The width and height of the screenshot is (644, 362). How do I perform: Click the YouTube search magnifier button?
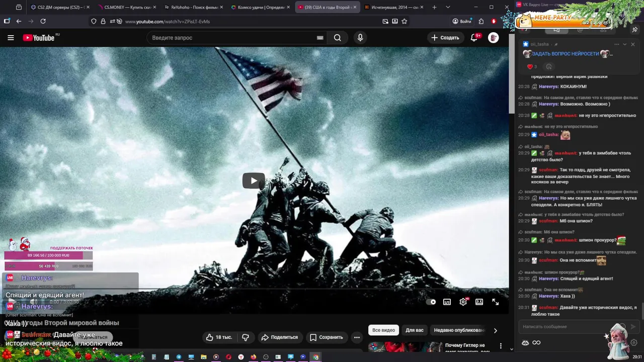[338, 38]
